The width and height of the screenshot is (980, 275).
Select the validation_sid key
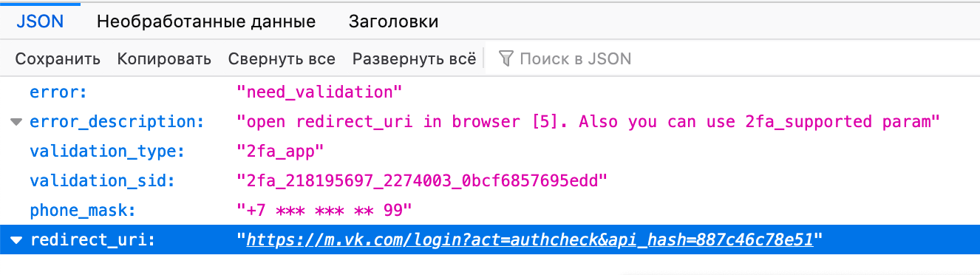click(x=102, y=181)
